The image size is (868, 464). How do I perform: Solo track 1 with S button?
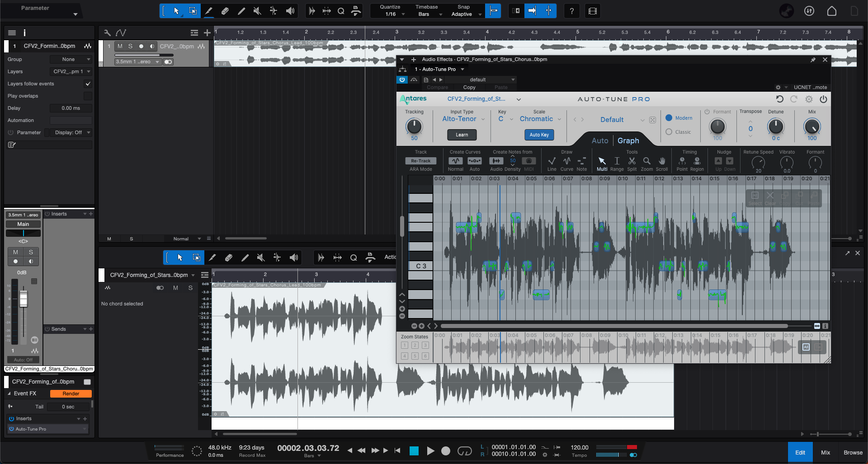click(x=130, y=46)
